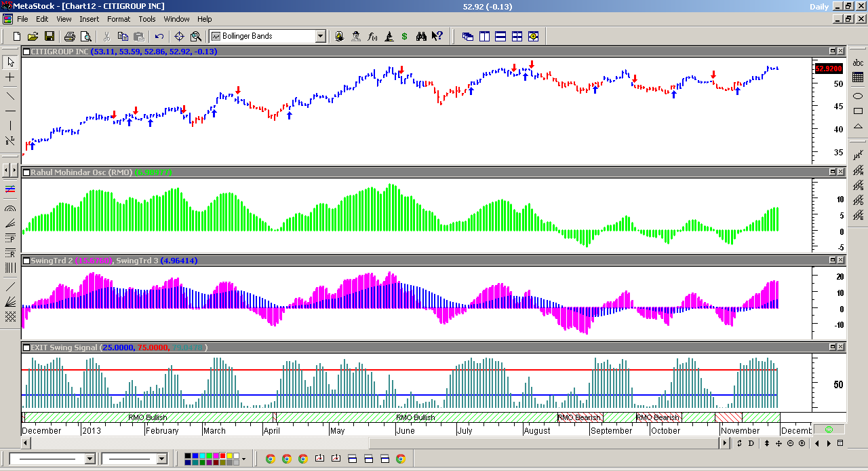Click EXIT Swing Signal pane header box
868x471 pixels.
pyautogui.click(x=26, y=347)
